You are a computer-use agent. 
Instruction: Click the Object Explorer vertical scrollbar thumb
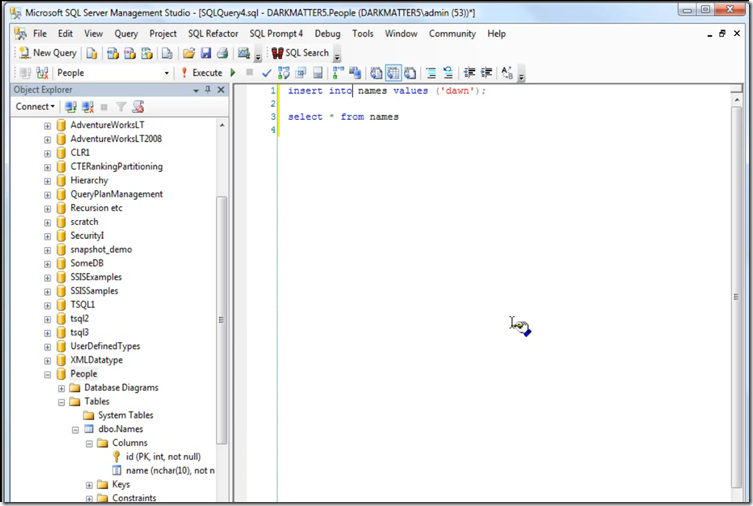[x=221, y=320]
